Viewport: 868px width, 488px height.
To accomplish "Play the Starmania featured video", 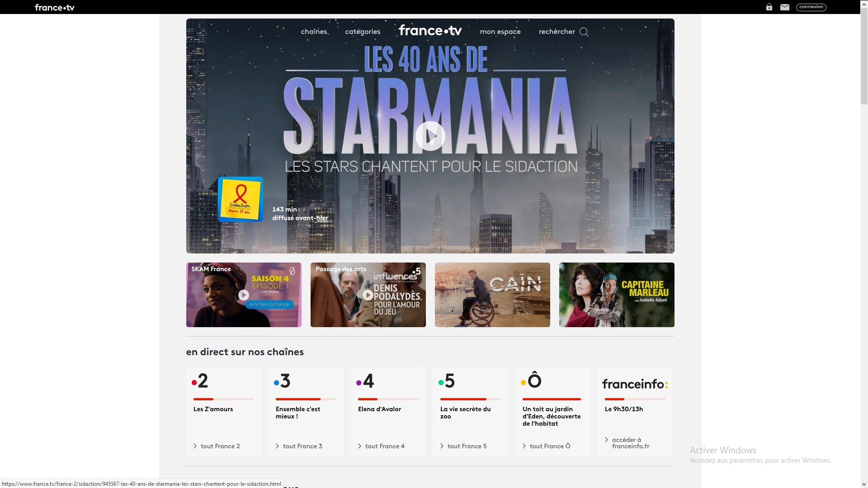I will pos(430,136).
